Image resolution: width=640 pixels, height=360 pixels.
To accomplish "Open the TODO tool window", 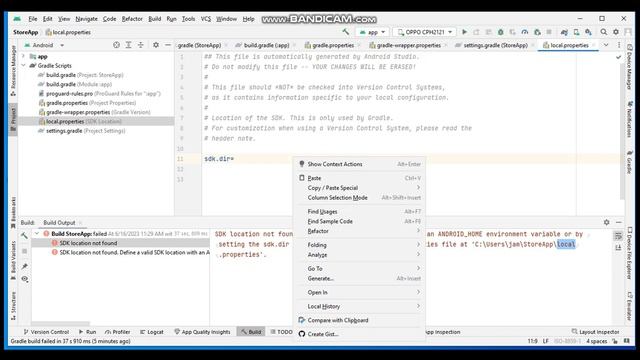I will pos(281,332).
